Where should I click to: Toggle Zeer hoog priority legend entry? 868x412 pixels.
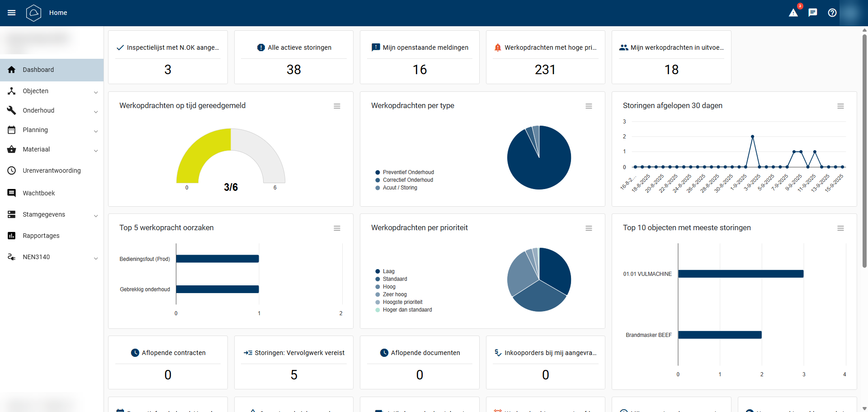coord(394,294)
